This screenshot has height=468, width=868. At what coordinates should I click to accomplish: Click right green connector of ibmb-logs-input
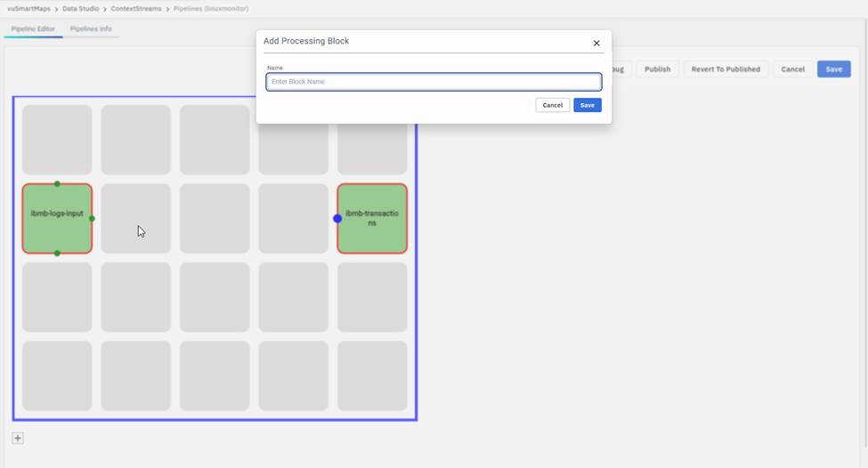point(92,218)
